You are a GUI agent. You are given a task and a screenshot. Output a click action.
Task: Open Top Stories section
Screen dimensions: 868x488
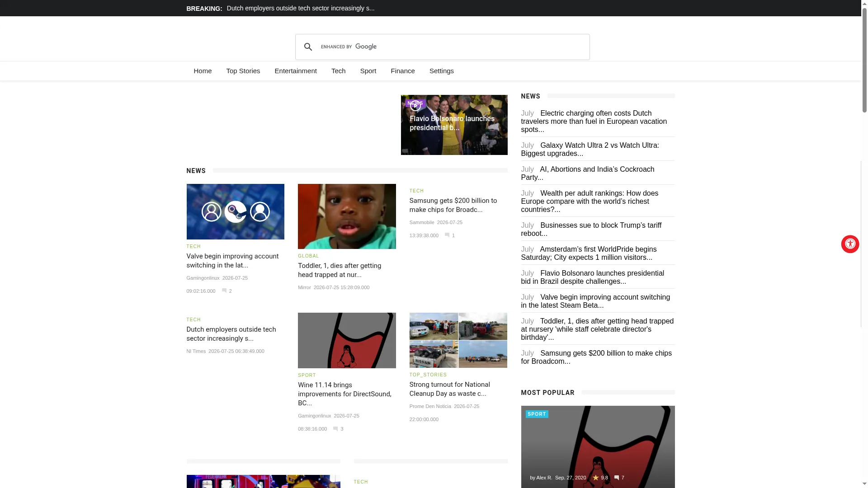(x=243, y=71)
